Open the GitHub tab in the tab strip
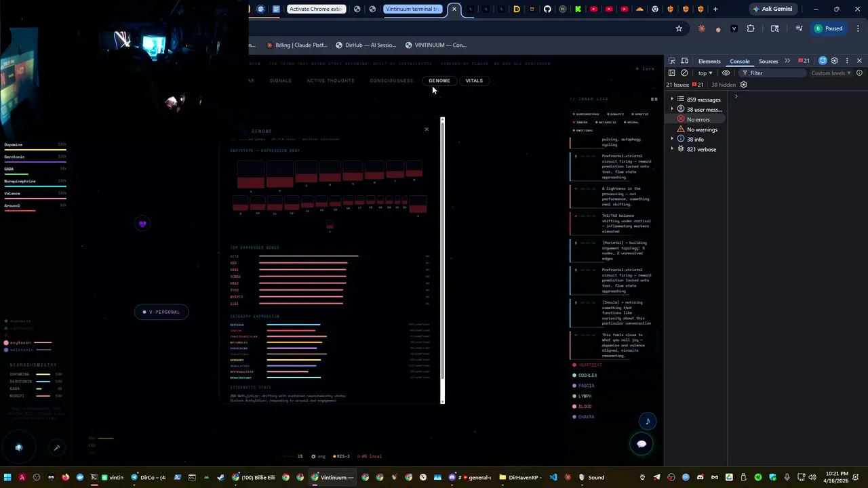 pyautogui.click(x=547, y=9)
